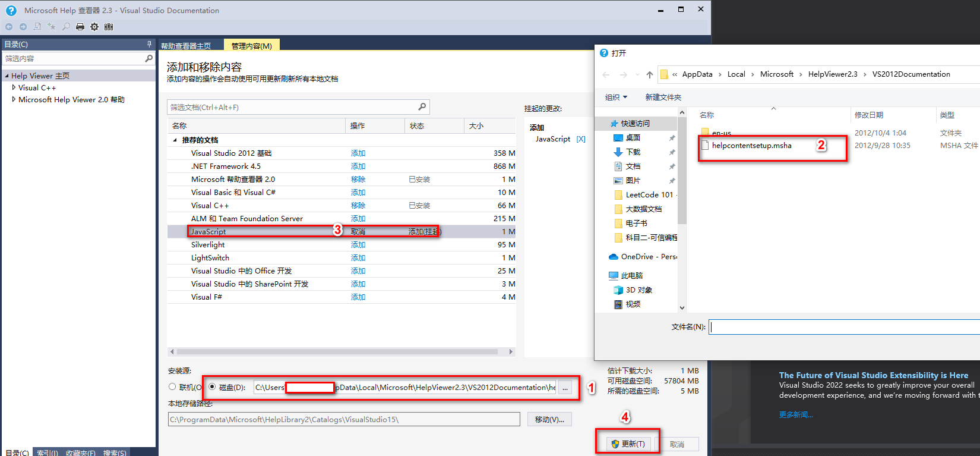Screen dimensions: 980x456
Task: Open the 组织 dropdown in Open dialog
Action: [x=616, y=97]
